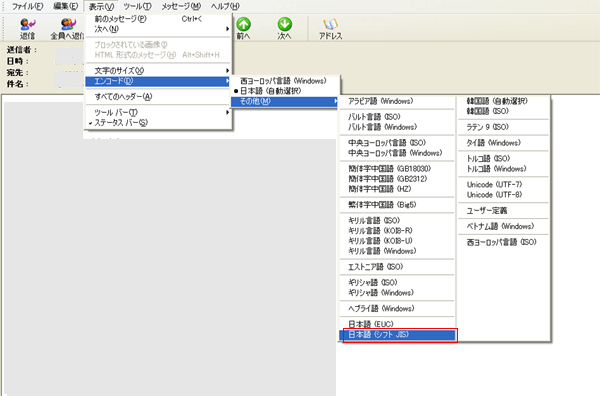The width and height of the screenshot is (600, 396).
Task: Choose キリル言語 (ISO) encoding
Action: [397, 220]
